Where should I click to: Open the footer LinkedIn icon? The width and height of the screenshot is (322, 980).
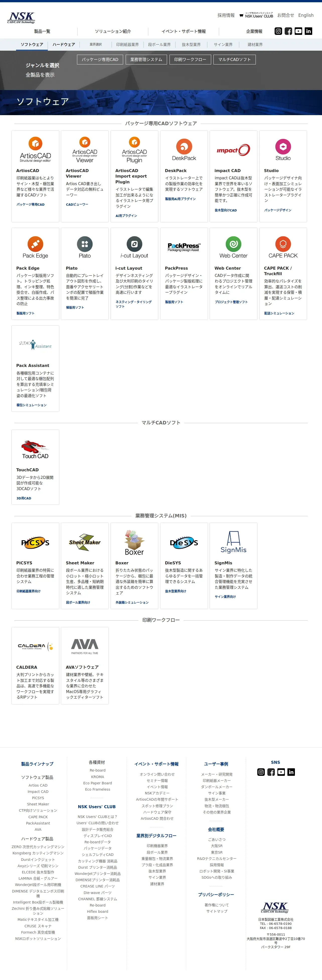[x=291, y=772]
